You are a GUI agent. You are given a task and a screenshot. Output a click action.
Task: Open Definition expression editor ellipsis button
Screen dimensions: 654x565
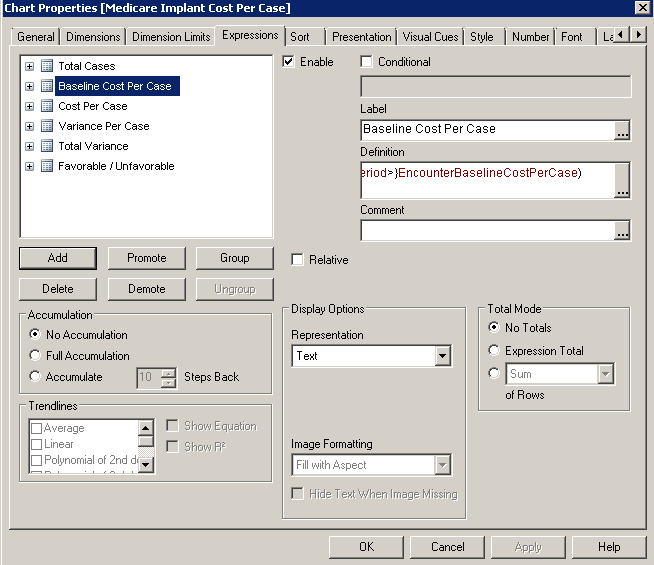622,181
